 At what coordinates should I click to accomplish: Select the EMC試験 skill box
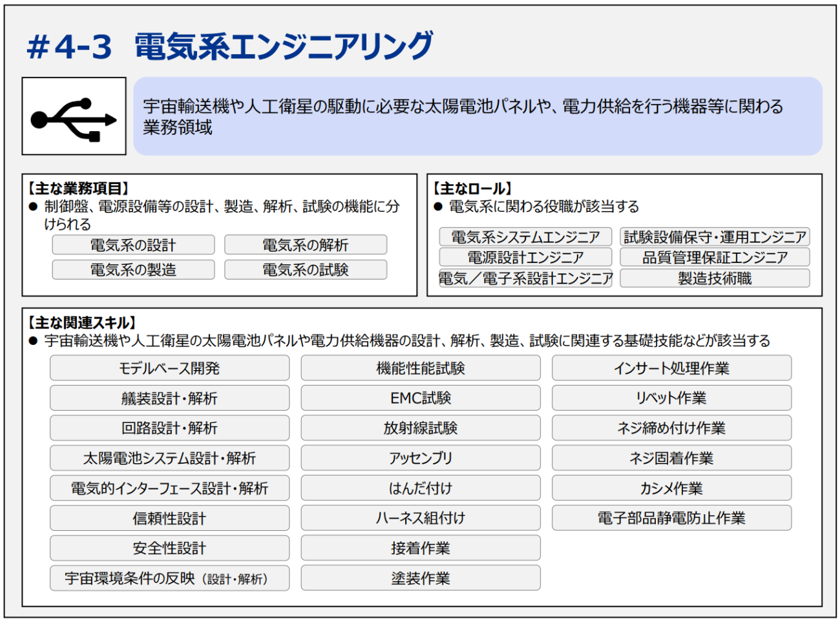pos(421,399)
